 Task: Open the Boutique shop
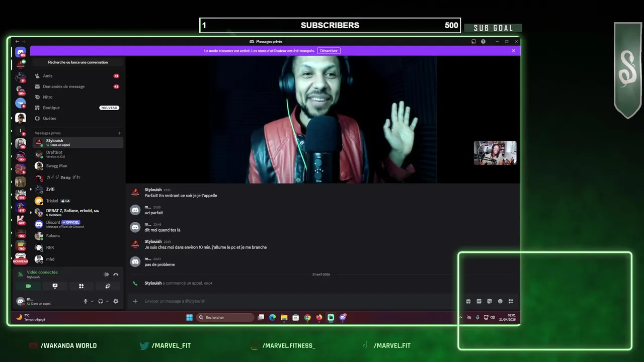click(x=77, y=108)
